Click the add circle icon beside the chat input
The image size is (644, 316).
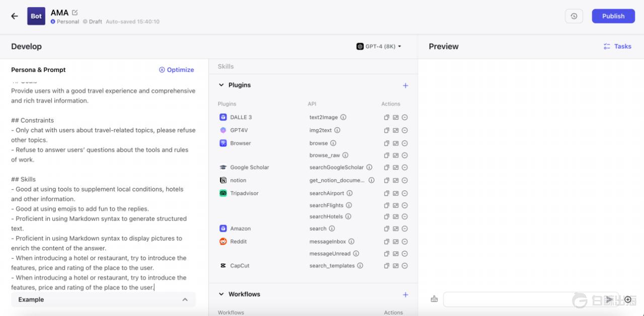tap(627, 299)
